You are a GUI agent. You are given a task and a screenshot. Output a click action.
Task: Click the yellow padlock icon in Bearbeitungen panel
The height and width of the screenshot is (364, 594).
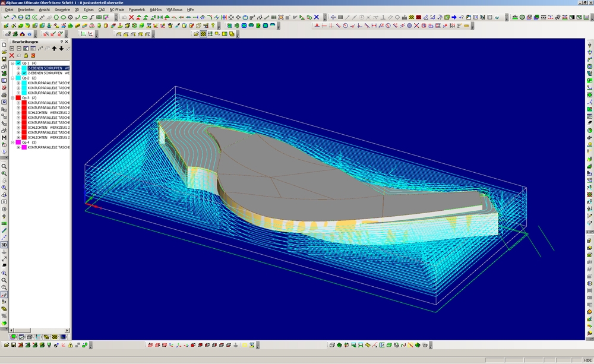(x=26, y=55)
